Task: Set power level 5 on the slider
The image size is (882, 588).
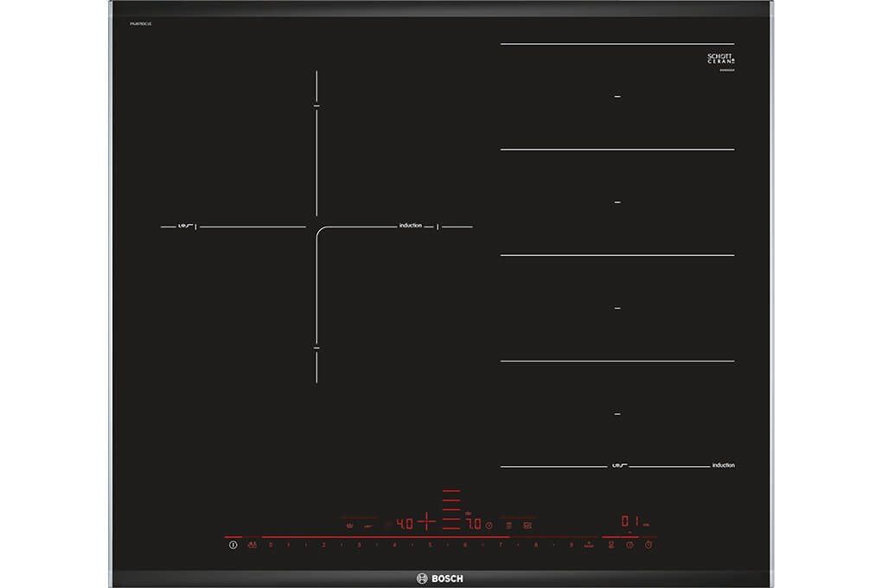Action: point(429,545)
